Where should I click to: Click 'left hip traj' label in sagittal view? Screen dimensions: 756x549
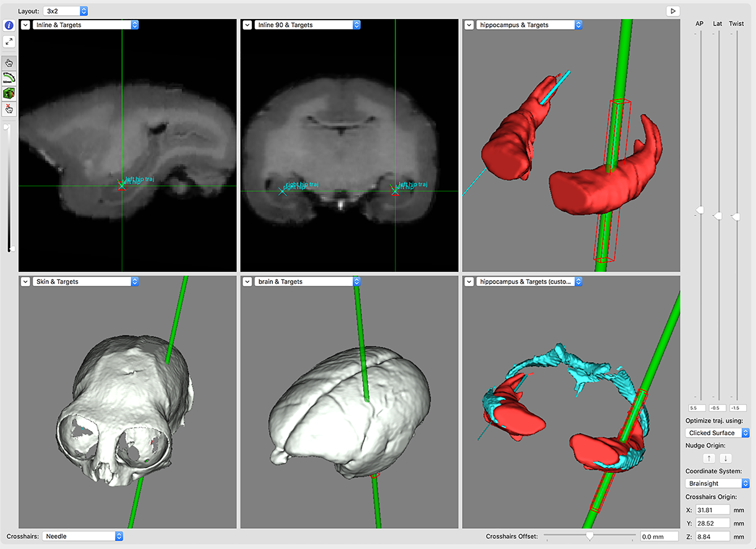[x=140, y=179]
